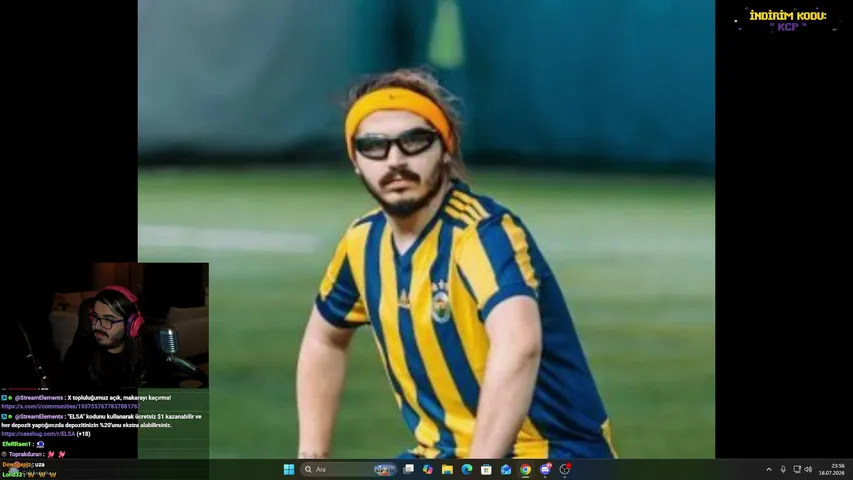Image resolution: width=853 pixels, height=480 pixels.
Task: Open the volume speaker tray icon
Action: 808,469
